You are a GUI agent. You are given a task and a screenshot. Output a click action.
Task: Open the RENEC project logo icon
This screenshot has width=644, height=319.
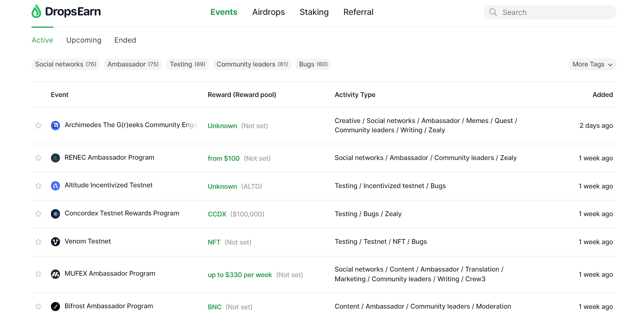pyautogui.click(x=55, y=158)
